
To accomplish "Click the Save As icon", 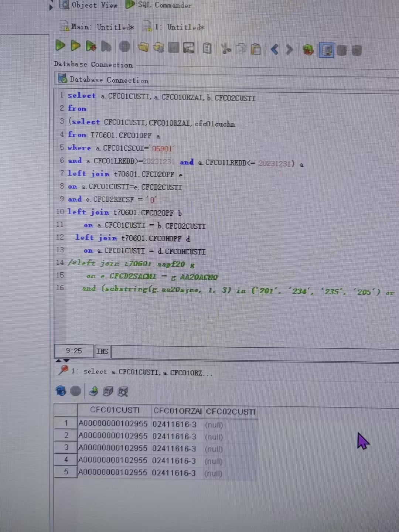I will coord(189,48).
